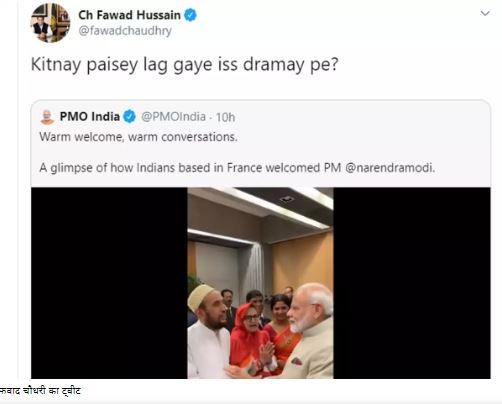Click the black letterbox area left of video
The image size is (502, 404).
tap(109, 283)
